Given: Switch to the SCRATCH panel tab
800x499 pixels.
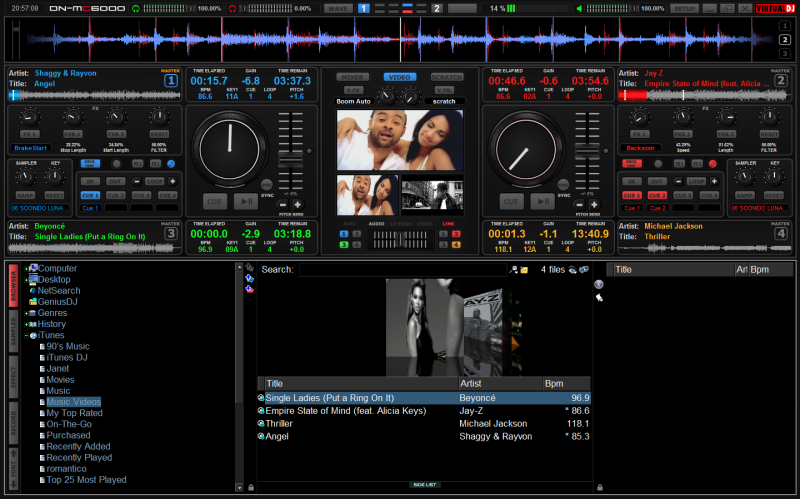Looking at the screenshot, I should (447, 77).
